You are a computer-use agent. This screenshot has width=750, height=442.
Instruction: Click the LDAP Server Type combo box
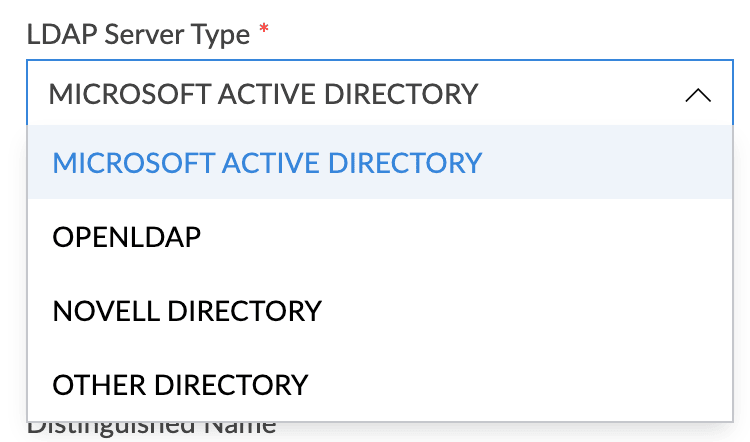point(378,95)
